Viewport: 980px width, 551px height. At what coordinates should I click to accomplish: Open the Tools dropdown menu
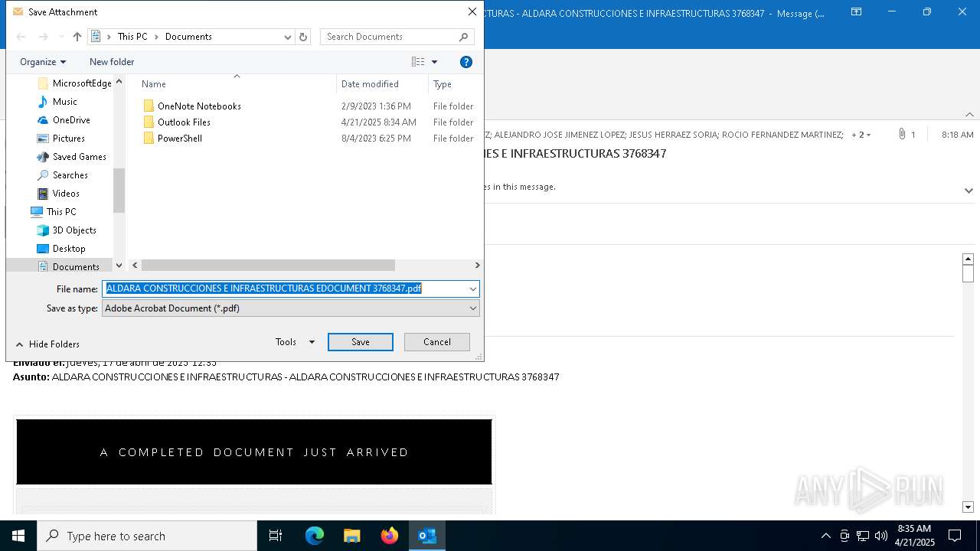(x=295, y=342)
